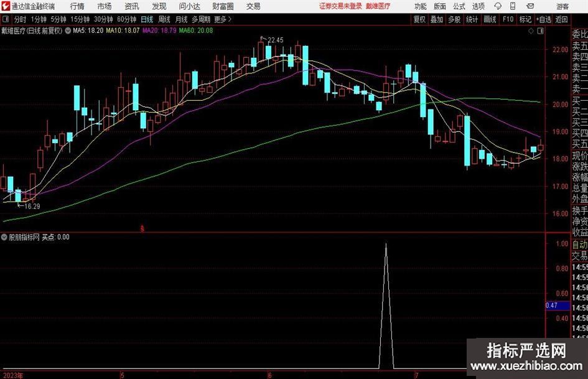
Task: Switch to the 30分钟 period tab
Action: (x=103, y=19)
